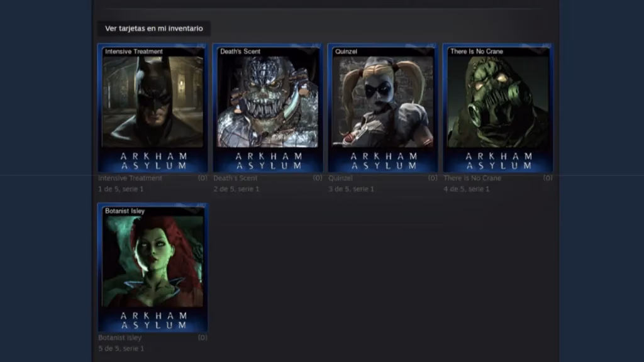
Task: Click the (0) count for Intensive Treatment
Action: 203,178
